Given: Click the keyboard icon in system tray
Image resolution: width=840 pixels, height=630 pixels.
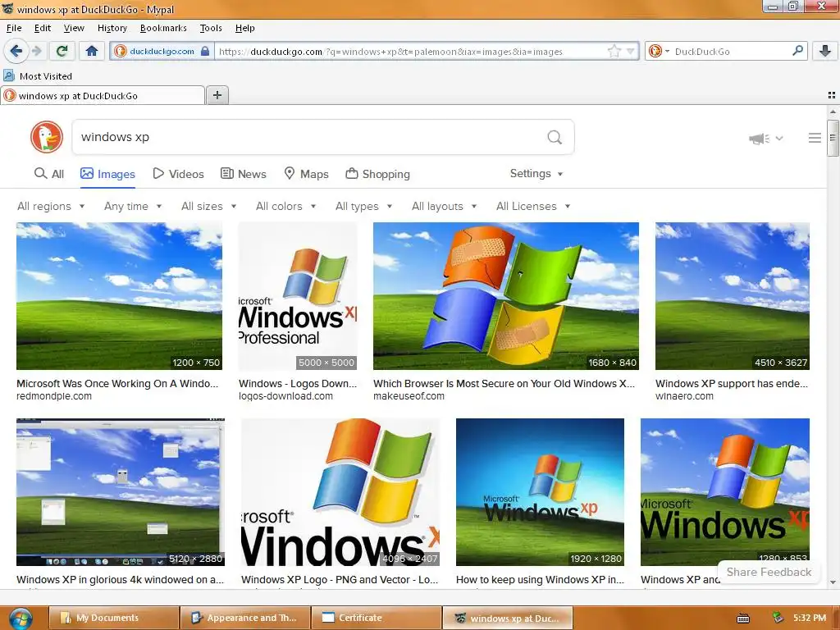Looking at the screenshot, I should [743, 619].
